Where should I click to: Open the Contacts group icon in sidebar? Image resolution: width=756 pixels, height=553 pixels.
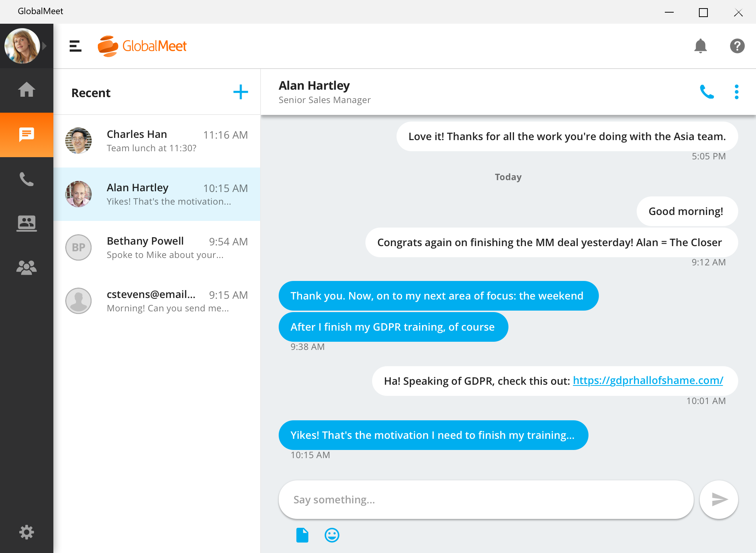coord(26,268)
